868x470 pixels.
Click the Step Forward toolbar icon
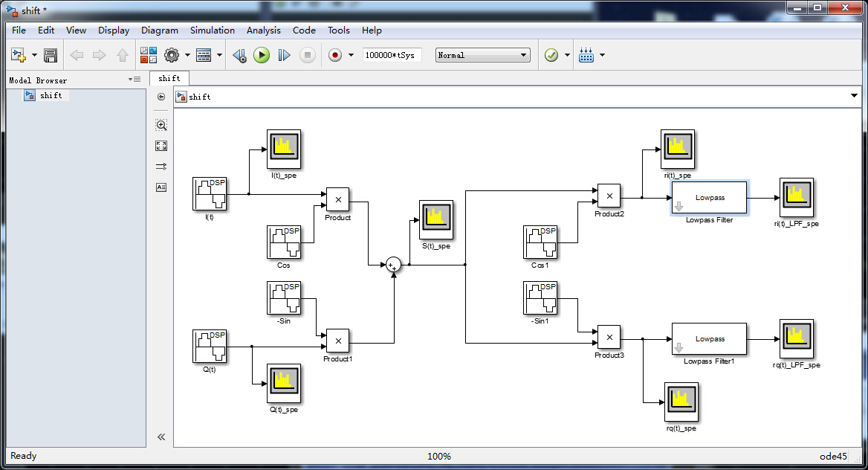click(284, 55)
